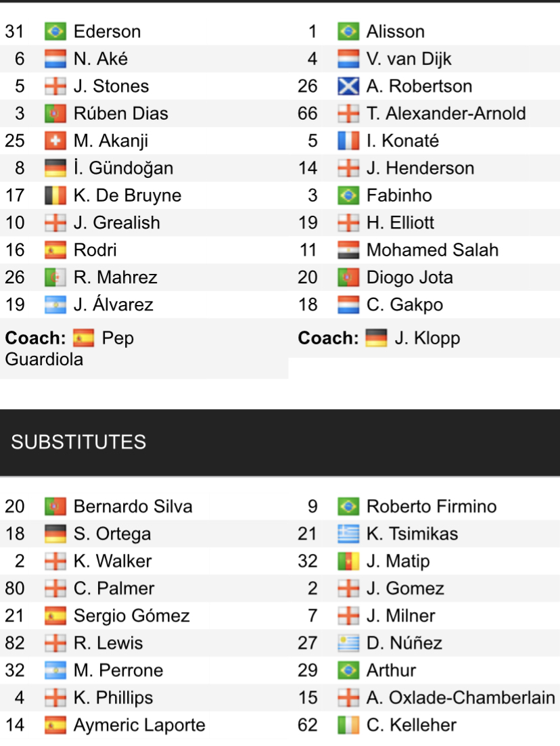Open substitute Roberto Firmino's profile
The width and height of the screenshot is (560, 746).
[x=431, y=507]
